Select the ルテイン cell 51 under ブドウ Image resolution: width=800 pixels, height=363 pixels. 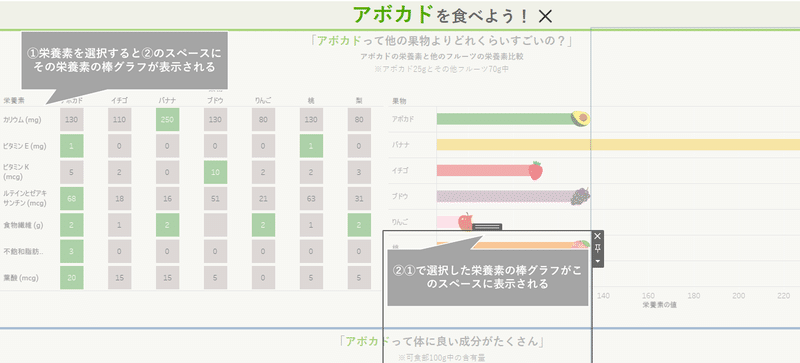pos(215,199)
